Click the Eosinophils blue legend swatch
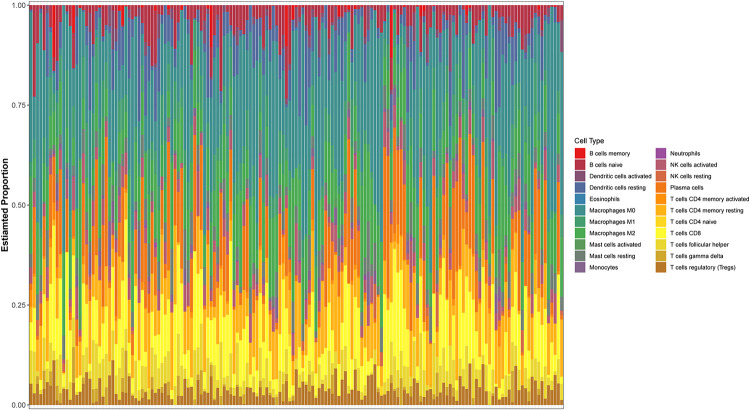Screen dimensions: 750x410 click(578, 199)
